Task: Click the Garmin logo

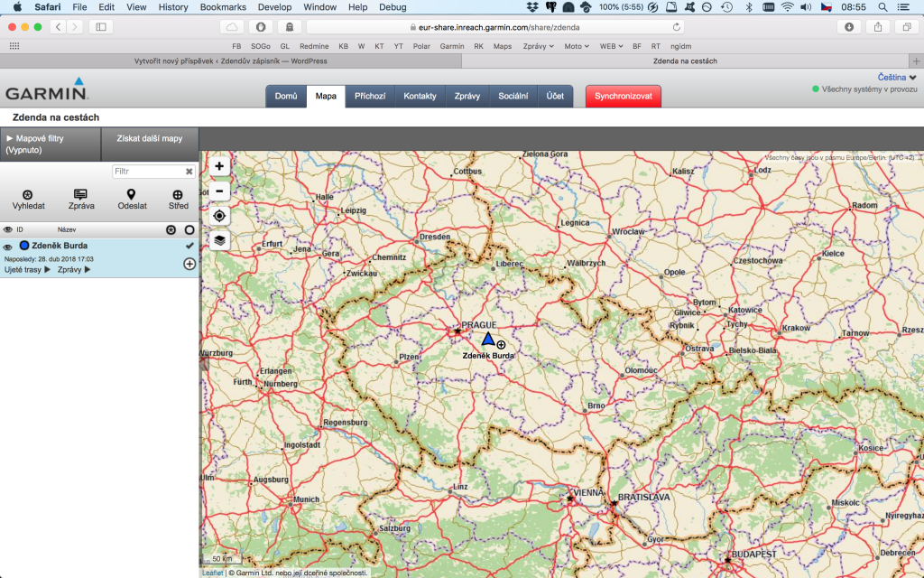Action: pyautogui.click(x=47, y=89)
